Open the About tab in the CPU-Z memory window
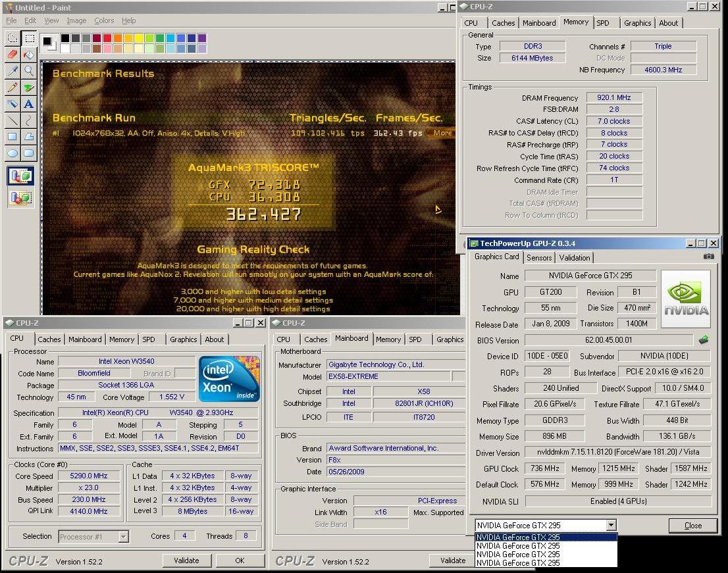The height and width of the screenshot is (573, 728). point(668,23)
